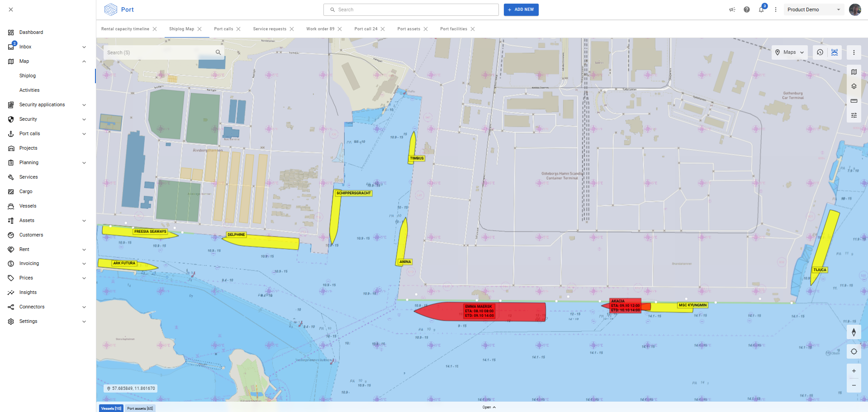This screenshot has width=868, height=412.
Task: Click the ADD NEW button
Action: pyautogui.click(x=521, y=9)
